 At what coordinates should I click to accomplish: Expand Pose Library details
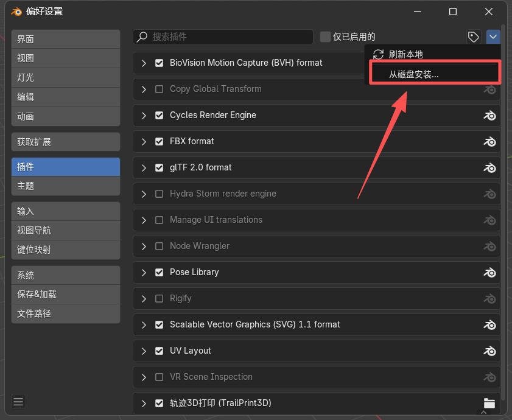(x=144, y=272)
